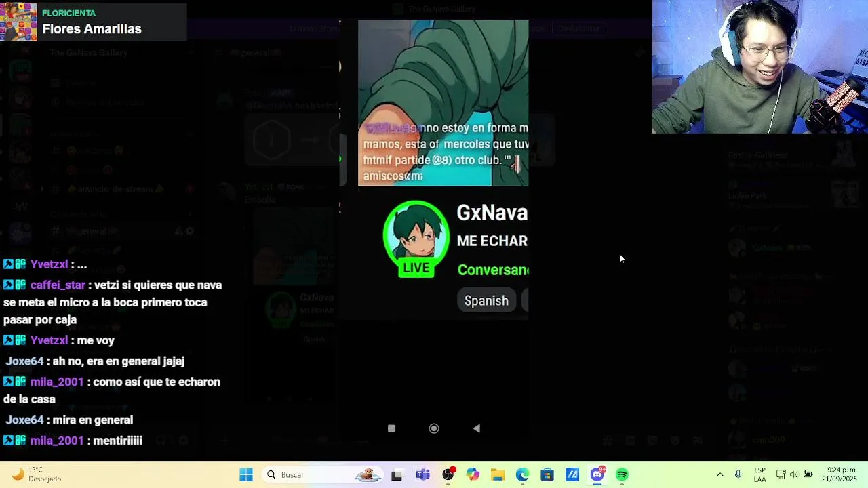This screenshot has width=868, height=488.
Task: Open the clock showing 9:24 p. m.
Action: pos(840,474)
